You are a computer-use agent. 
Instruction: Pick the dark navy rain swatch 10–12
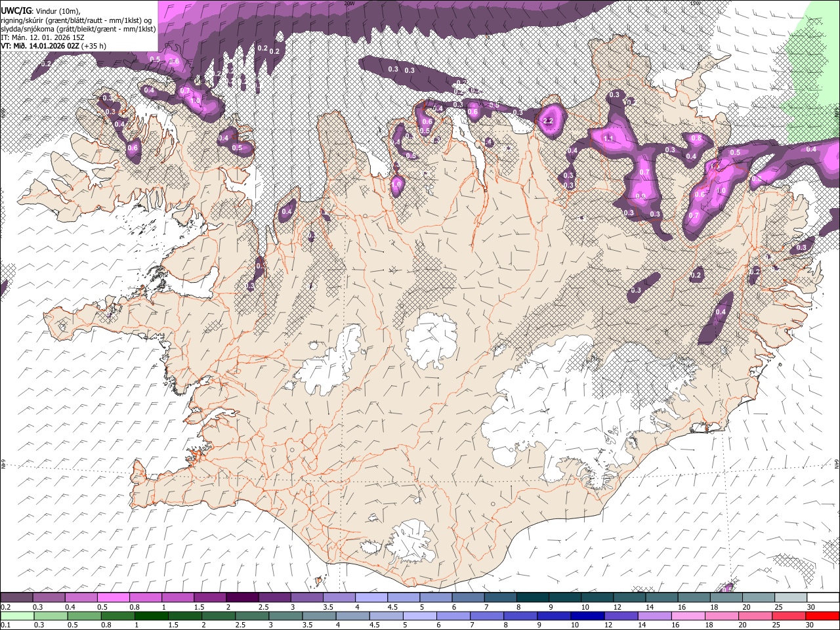pos(588,616)
